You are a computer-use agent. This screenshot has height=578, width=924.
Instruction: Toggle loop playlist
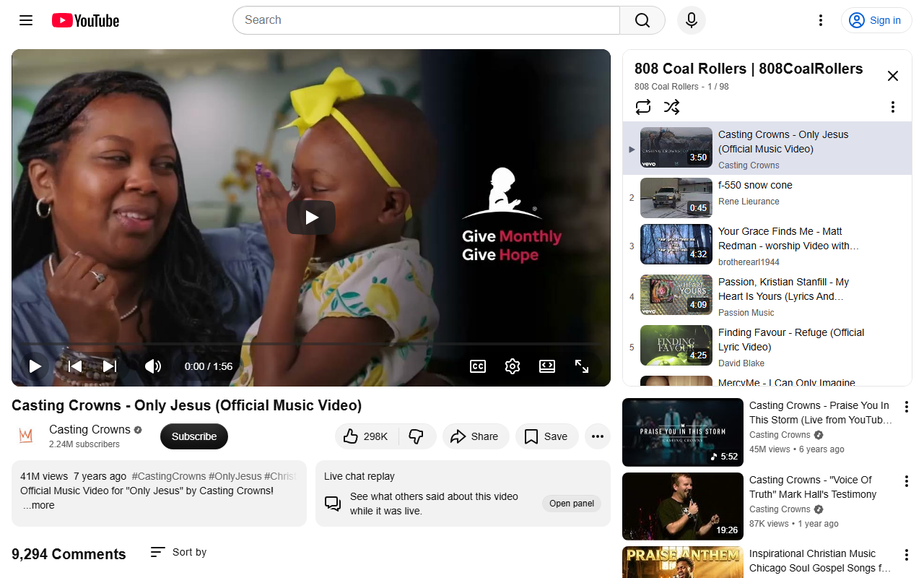[643, 107]
